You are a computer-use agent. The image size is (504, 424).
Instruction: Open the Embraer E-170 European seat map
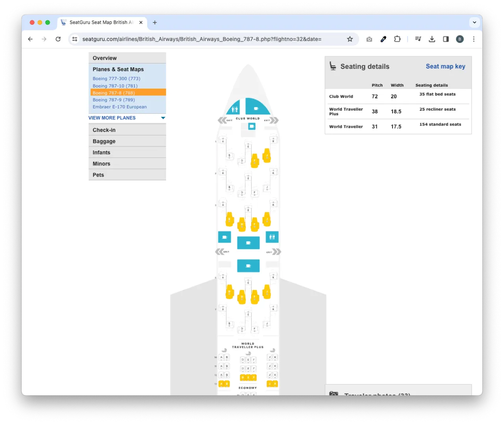[x=120, y=107]
